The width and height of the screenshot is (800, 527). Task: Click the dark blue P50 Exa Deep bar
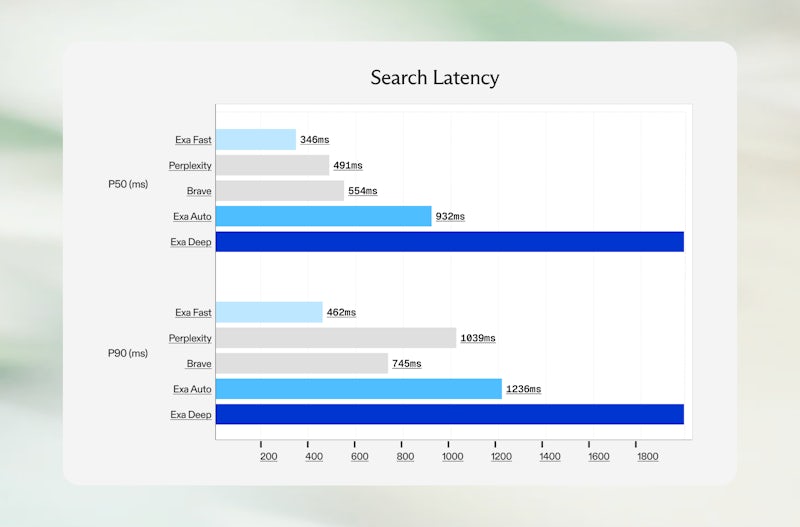click(449, 242)
